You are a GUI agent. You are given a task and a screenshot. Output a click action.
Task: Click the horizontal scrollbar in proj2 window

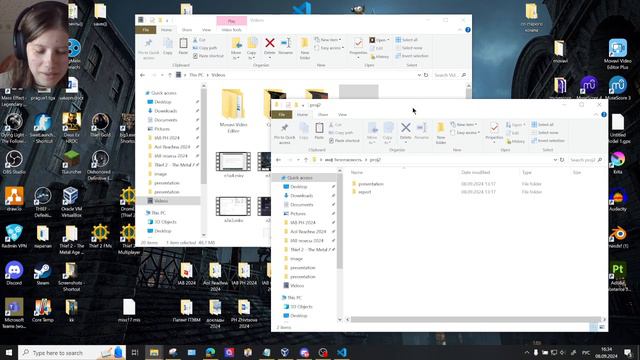pyautogui.click(x=476, y=319)
